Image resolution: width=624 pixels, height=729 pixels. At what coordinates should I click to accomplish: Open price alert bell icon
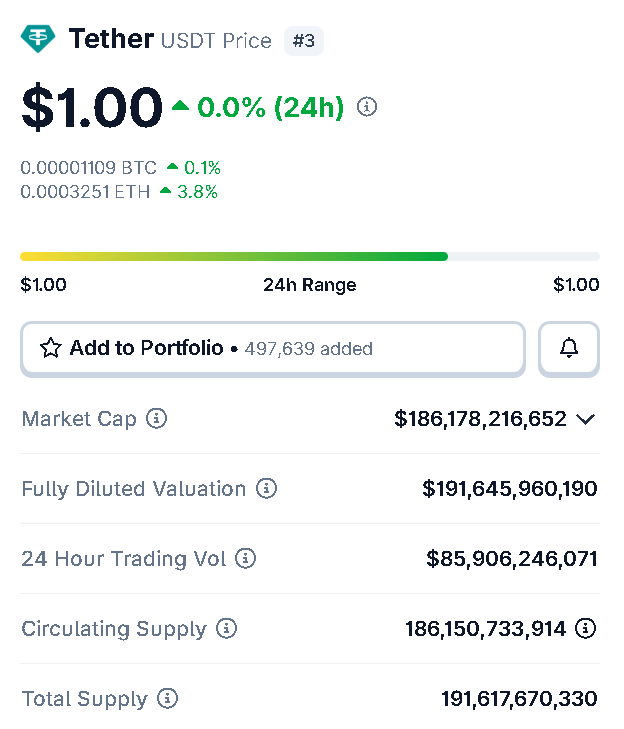(x=569, y=348)
